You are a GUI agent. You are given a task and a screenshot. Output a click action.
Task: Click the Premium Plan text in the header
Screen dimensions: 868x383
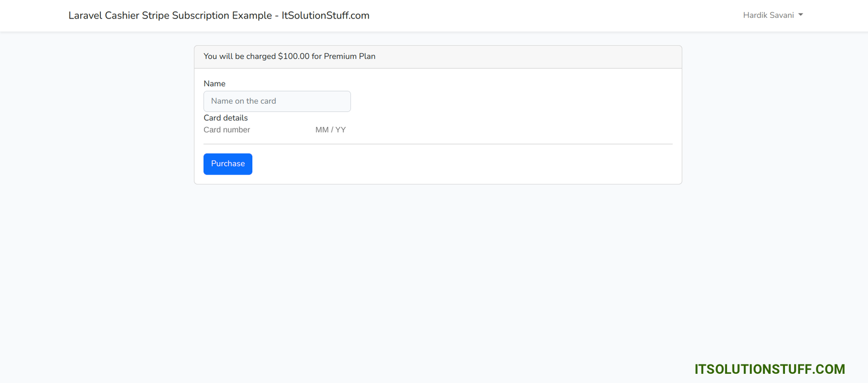click(349, 56)
